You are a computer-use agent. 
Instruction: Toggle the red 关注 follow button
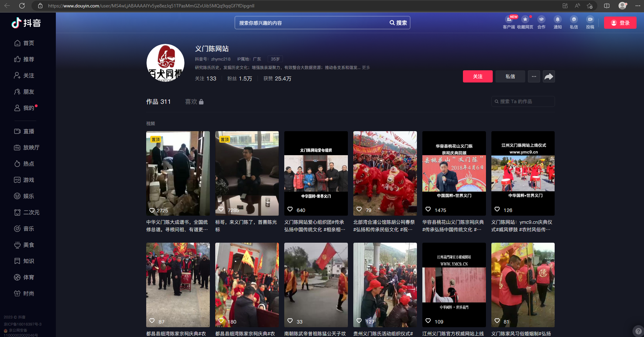click(x=478, y=76)
